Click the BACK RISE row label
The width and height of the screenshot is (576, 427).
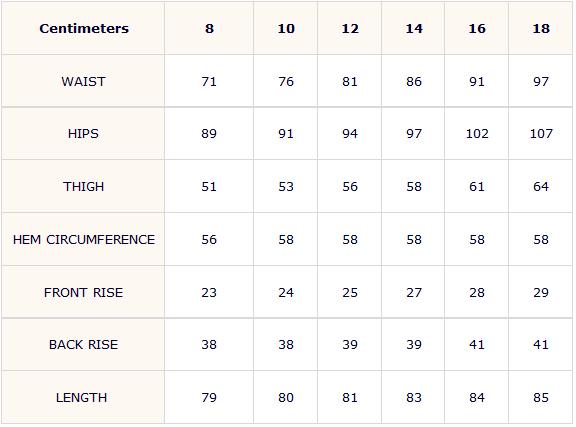pos(83,345)
